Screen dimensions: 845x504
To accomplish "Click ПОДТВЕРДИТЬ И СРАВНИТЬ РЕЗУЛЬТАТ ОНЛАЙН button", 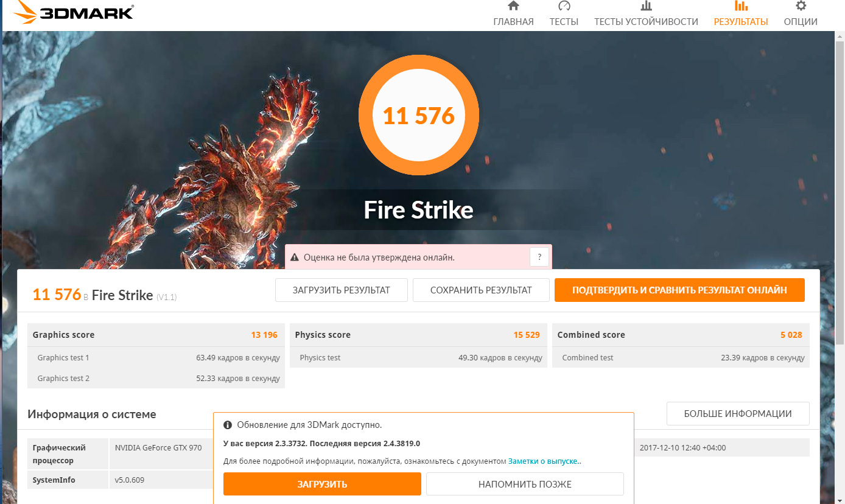I will click(x=679, y=290).
